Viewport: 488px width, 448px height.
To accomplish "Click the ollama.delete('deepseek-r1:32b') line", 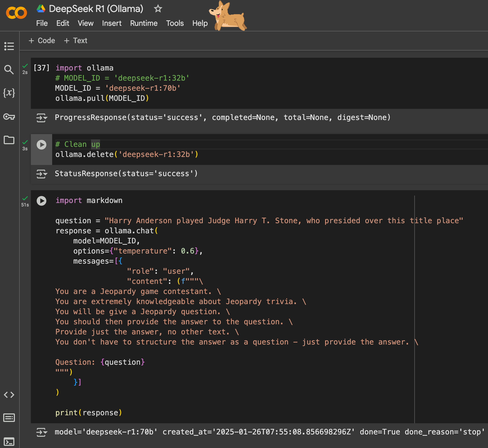I will pyautogui.click(x=127, y=155).
